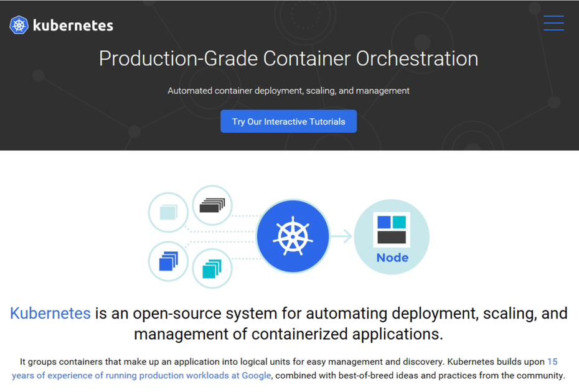579x392 pixels.
Task: Click the teal stacked containers icon
Action: (x=212, y=268)
